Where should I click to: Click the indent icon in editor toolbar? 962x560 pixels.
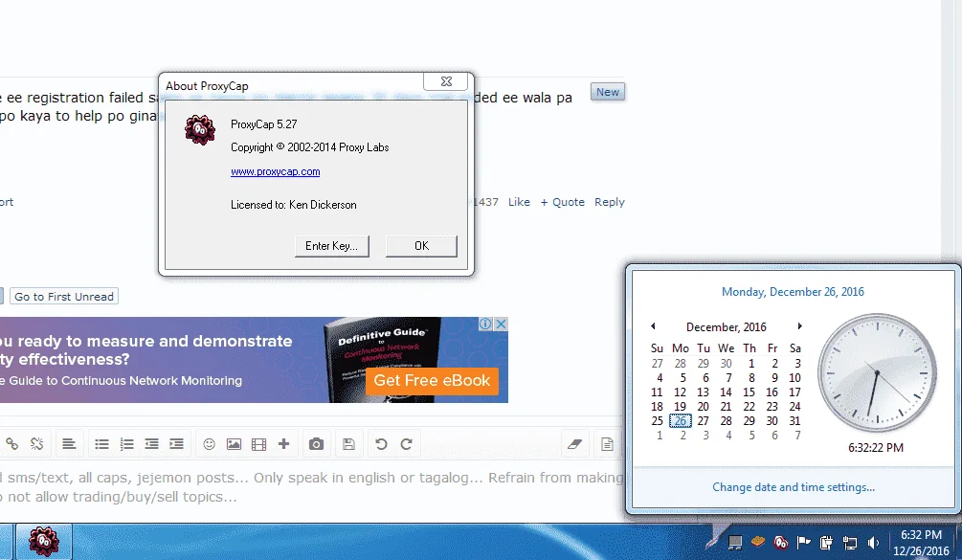pyautogui.click(x=177, y=443)
